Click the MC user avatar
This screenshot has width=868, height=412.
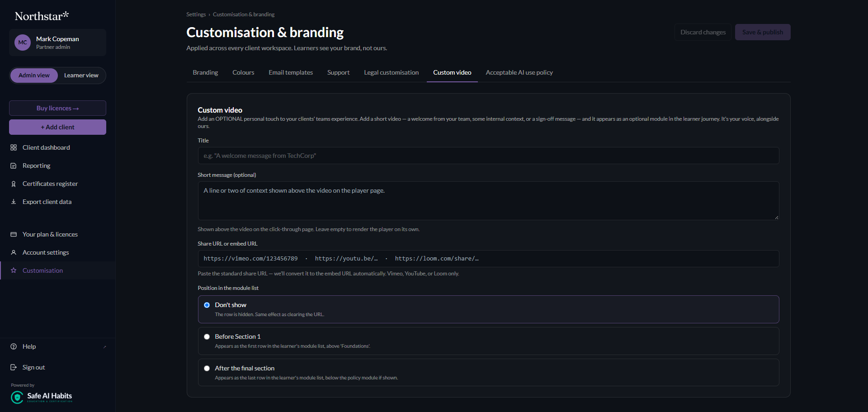(23, 43)
